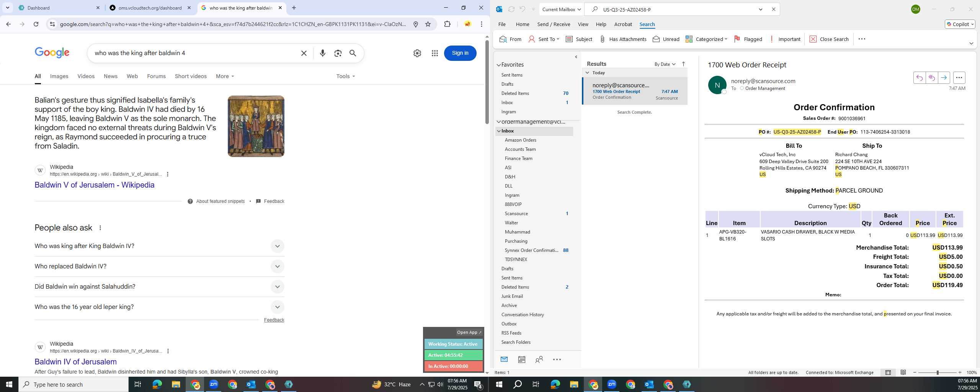Collapse the Favorites folder group
980x392 pixels.
498,65
